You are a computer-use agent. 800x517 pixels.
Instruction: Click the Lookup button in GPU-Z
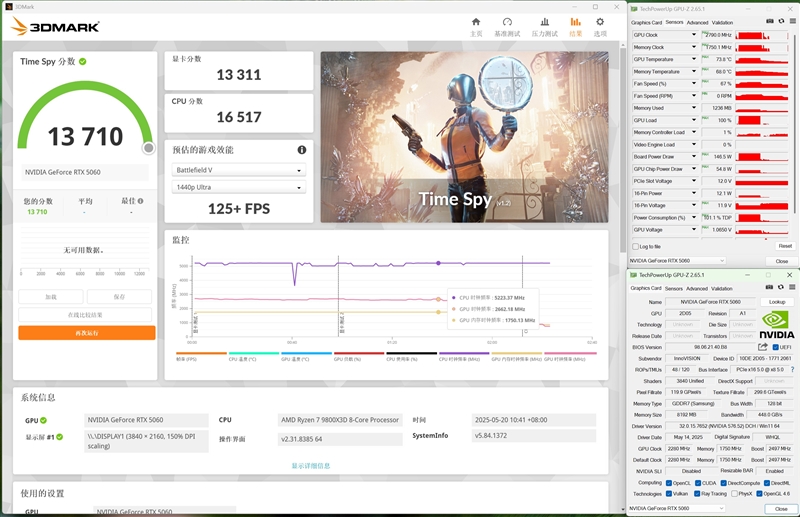(777, 302)
